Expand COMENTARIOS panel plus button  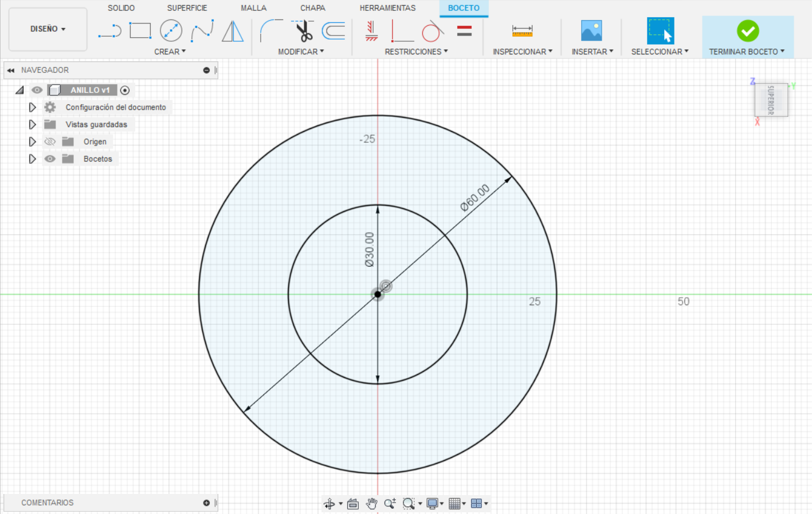pyautogui.click(x=206, y=503)
